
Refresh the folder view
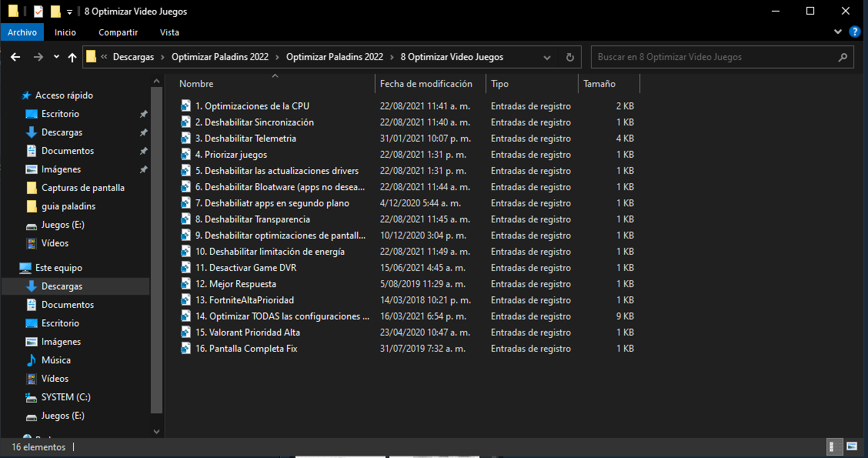tap(569, 57)
